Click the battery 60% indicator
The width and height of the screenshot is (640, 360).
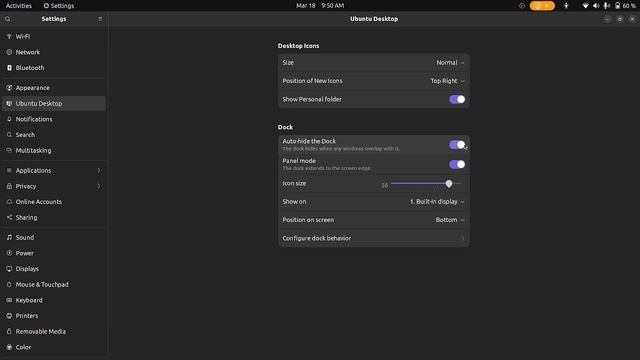(x=625, y=6)
